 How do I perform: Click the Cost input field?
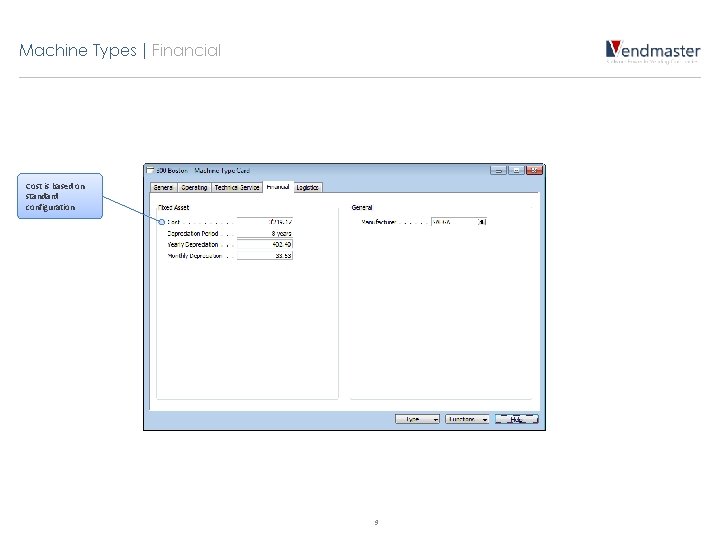264,222
